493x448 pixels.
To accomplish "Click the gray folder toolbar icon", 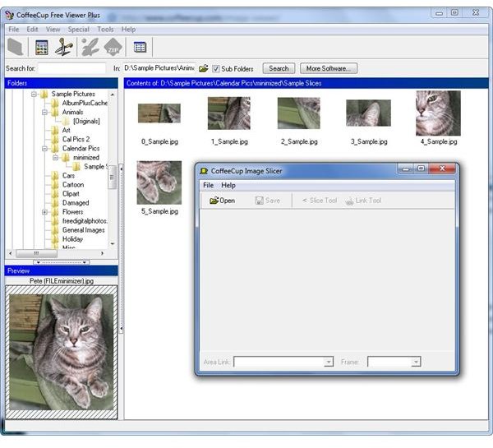I will click(15, 47).
